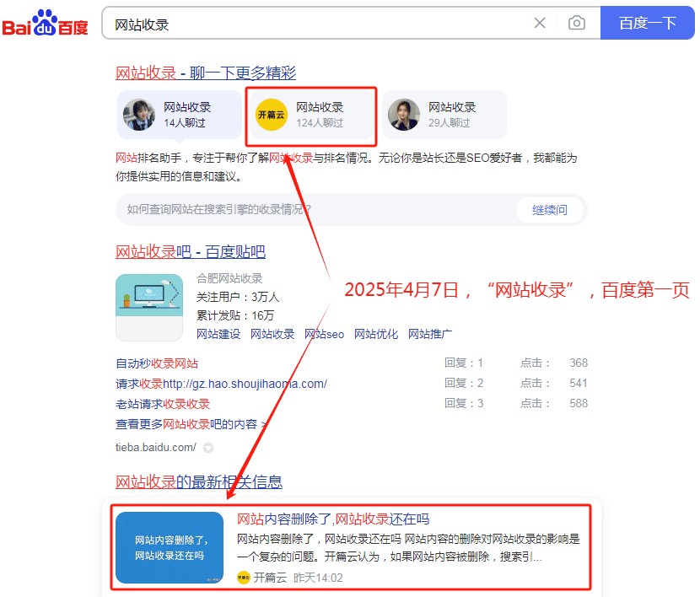Open 网站收录 - 聊一下更多精彩 heading link
The height and width of the screenshot is (597, 700).
(x=206, y=73)
